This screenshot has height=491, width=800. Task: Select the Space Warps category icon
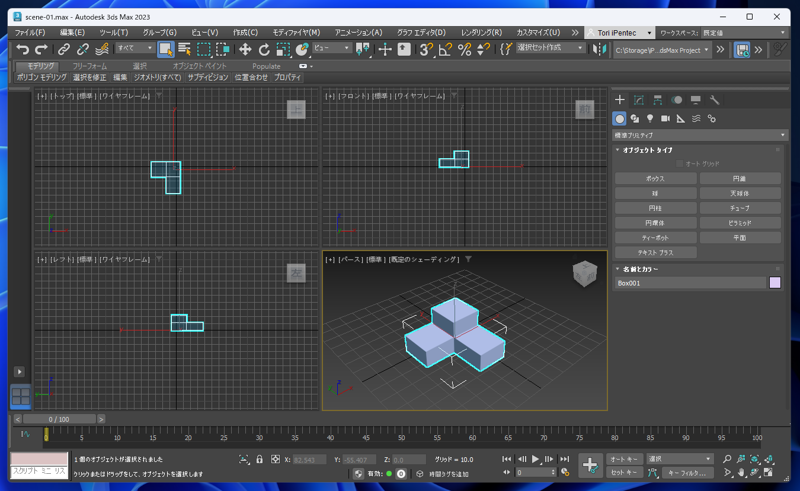click(696, 119)
